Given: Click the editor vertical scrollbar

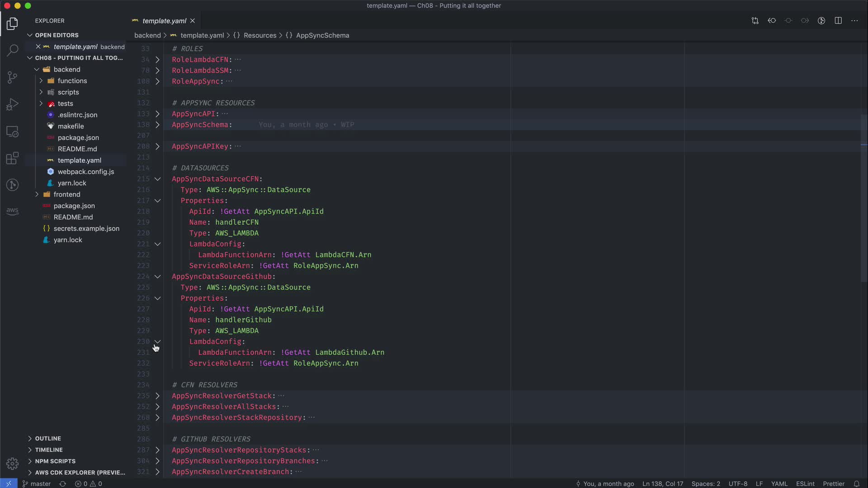Looking at the screenshot, I should pos(863,199).
